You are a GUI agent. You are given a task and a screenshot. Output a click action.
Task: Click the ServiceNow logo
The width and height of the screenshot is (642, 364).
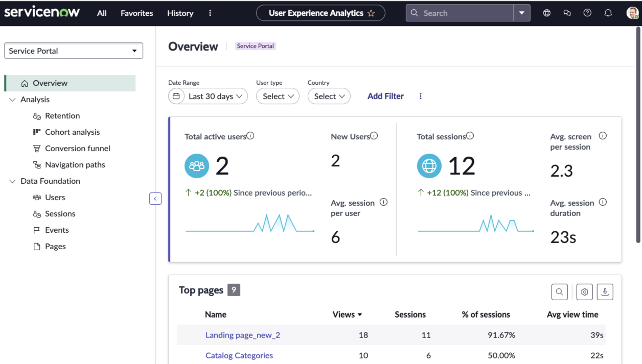pyautogui.click(x=42, y=12)
